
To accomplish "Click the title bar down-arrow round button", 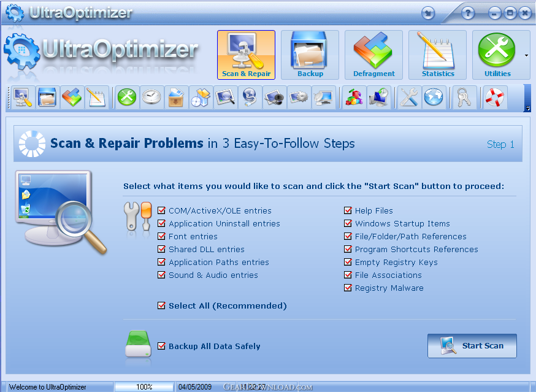I will (x=428, y=13).
